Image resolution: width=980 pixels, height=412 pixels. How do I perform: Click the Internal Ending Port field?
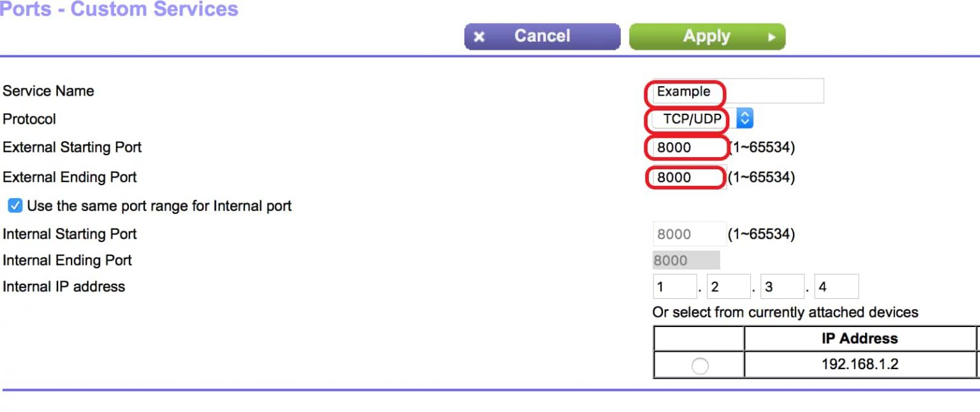pos(686,260)
